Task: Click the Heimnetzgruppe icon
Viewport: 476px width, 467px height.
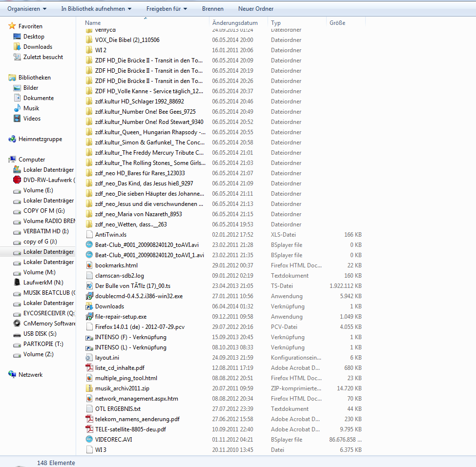Action: click(x=12, y=139)
